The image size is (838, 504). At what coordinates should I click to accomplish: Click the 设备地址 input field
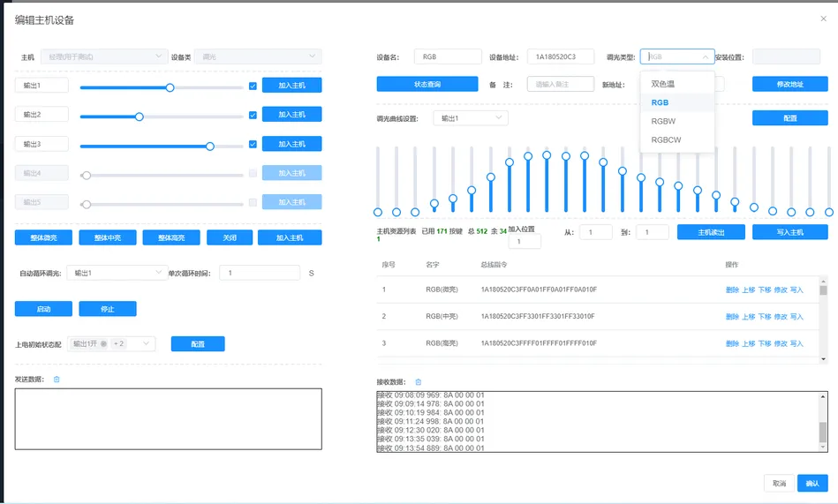(560, 56)
